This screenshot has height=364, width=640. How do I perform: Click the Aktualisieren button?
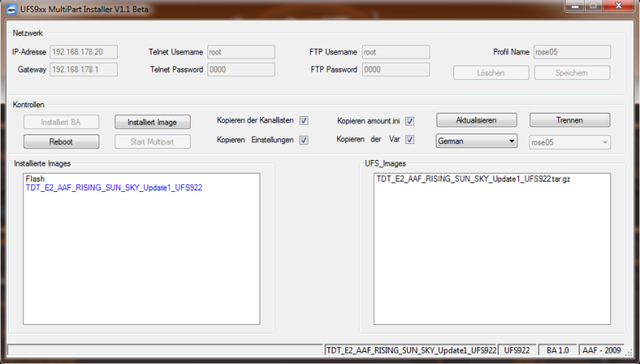point(477,120)
